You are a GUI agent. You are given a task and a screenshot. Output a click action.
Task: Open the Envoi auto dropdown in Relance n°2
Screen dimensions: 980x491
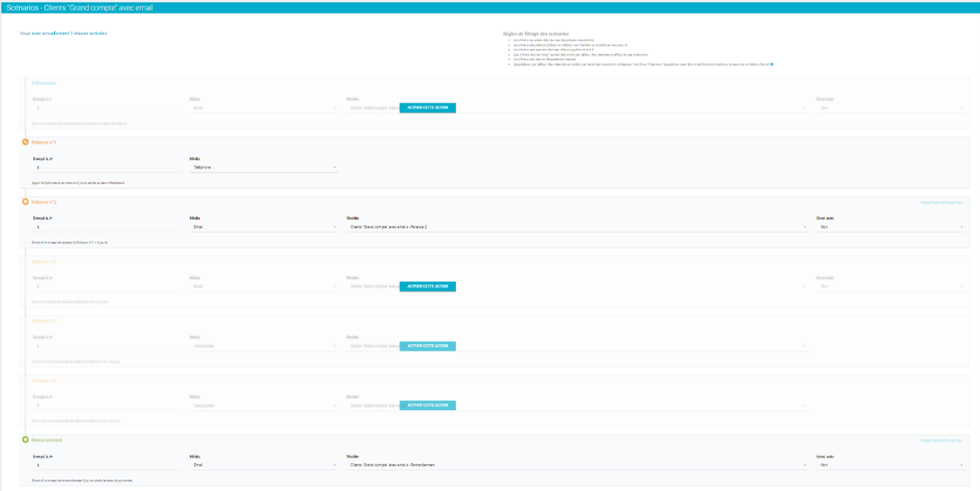[891, 227]
